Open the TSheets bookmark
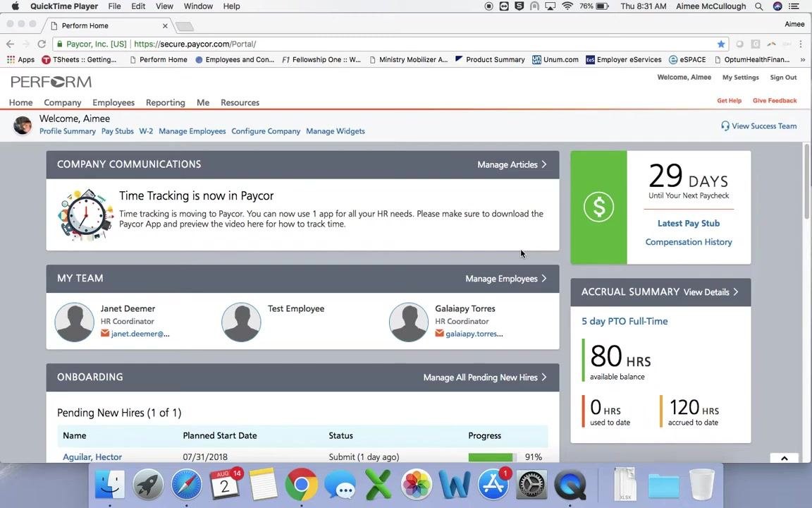 tap(79, 59)
